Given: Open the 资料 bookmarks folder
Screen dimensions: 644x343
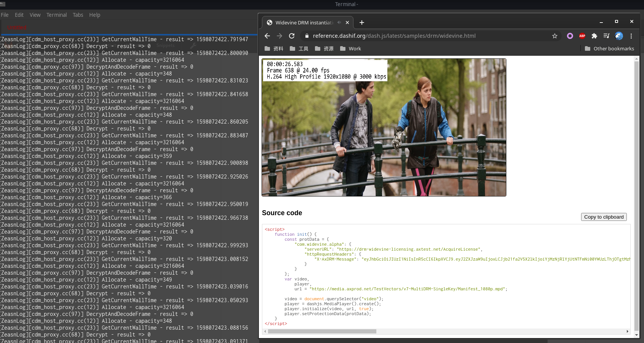Looking at the screenshot, I should pyautogui.click(x=274, y=48).
